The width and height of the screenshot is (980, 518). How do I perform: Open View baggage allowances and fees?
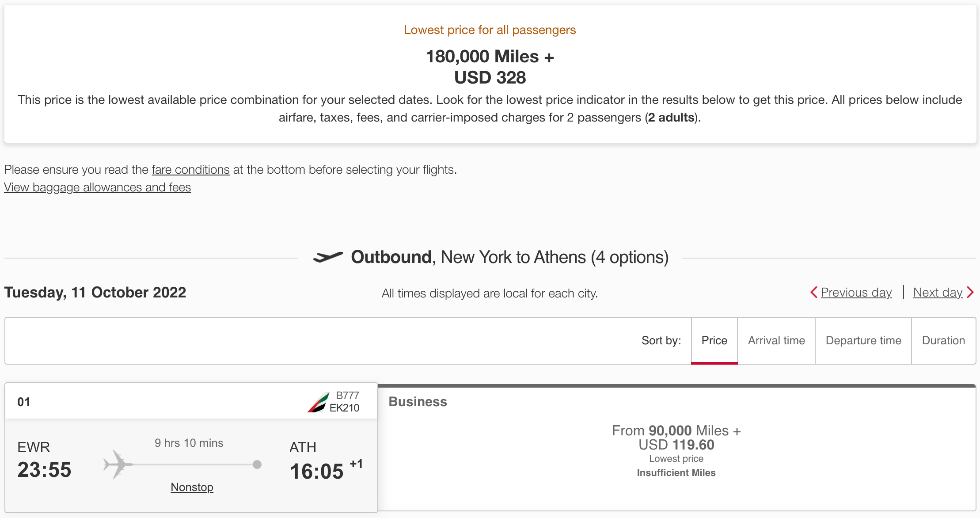(97, 187)
